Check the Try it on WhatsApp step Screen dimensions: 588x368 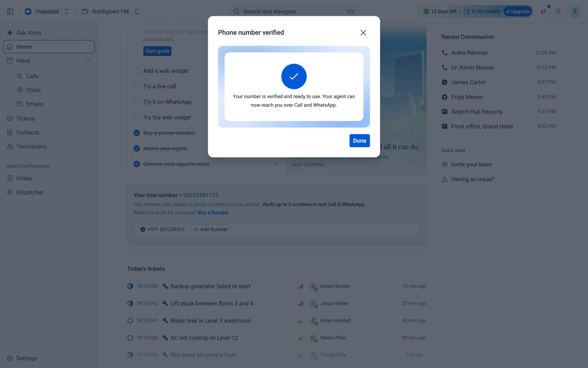pyautogui.click(x=137, y=102)
